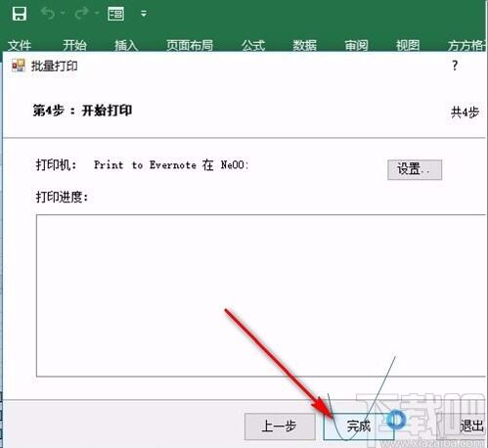Open printer 设置 button
488x448 pixels.
[x=415, y=169]
